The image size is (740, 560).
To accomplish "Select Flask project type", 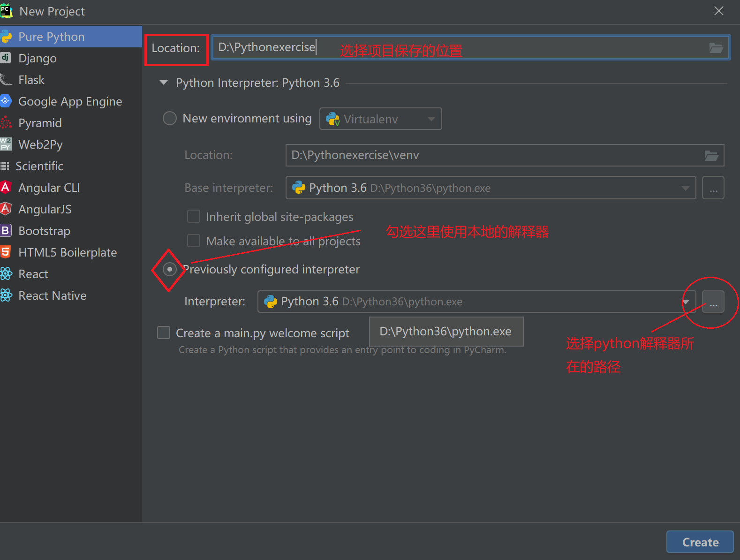I will [70, 80].
